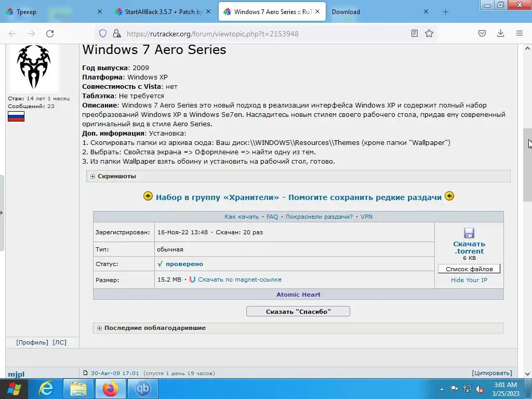Image resolution: width=532 pixels, height=399 pixels.
Task: Click the [Цитировать] quote link
Action: pyautogui.click(x=491, y=373)
